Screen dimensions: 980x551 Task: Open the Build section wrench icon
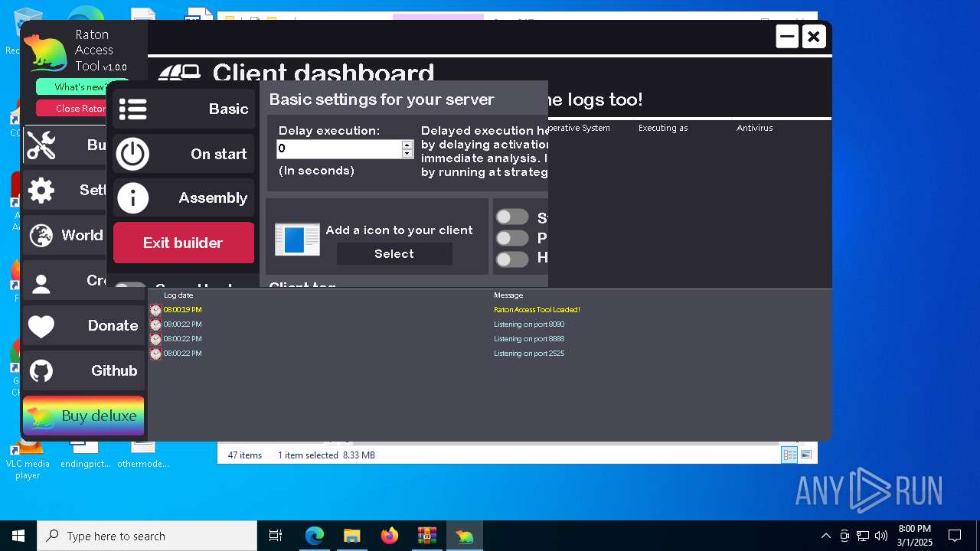41,145
